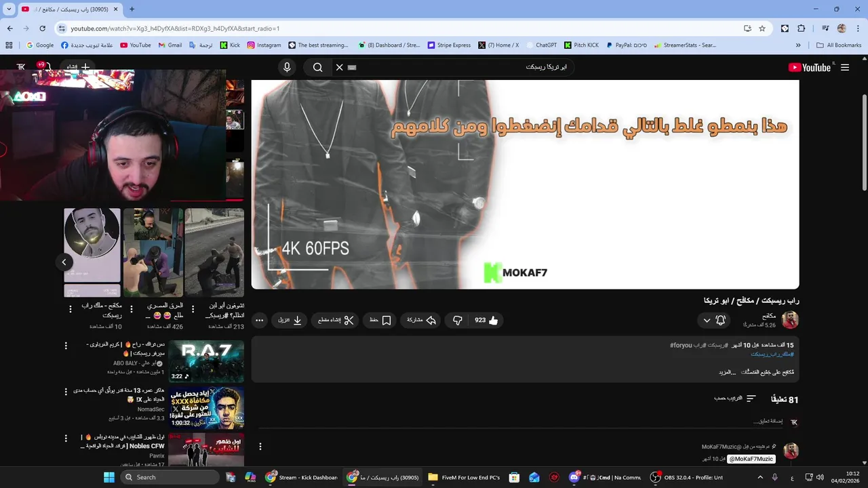Screen dimensions: 868x488
Task: Open the Windows Start menu
Action: point(109,477)
